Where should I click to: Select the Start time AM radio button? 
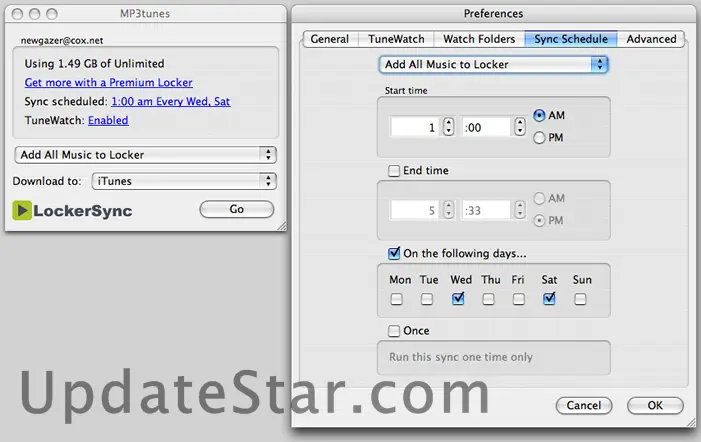coord(539,115)
